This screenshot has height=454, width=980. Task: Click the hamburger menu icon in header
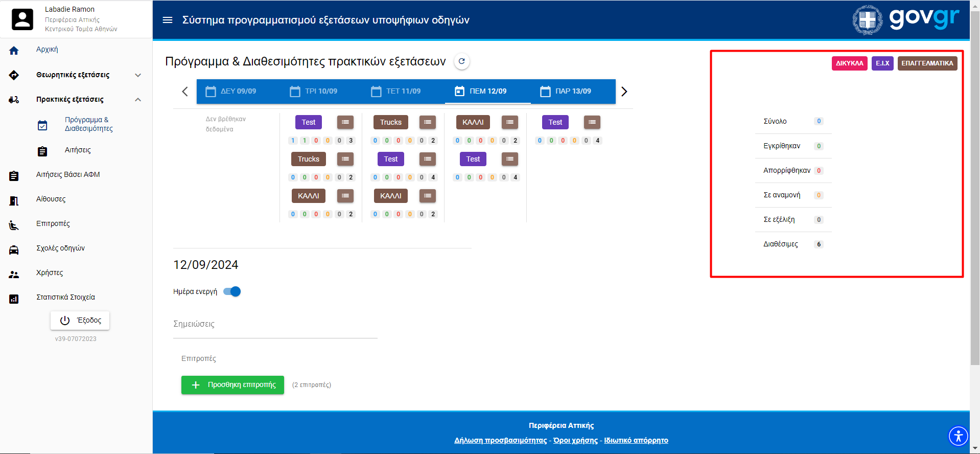(167, 20)
